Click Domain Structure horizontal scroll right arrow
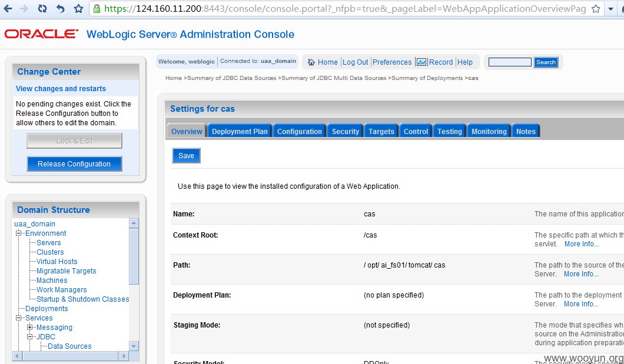 (x=124, y=356)
